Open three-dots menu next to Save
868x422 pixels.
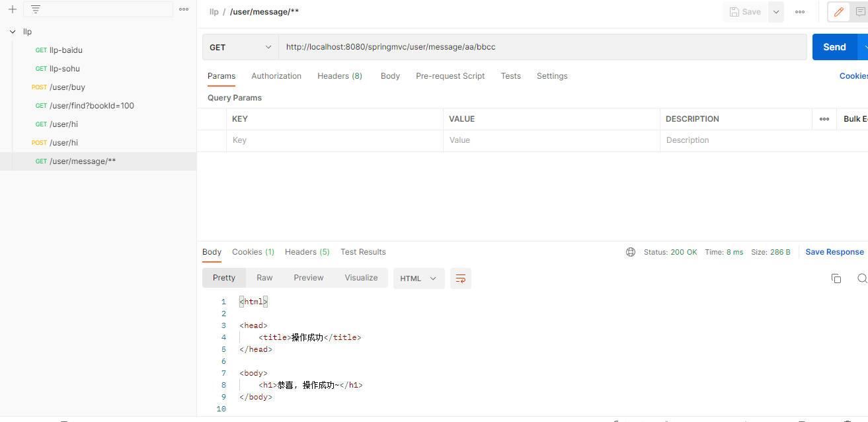(800, 12)
